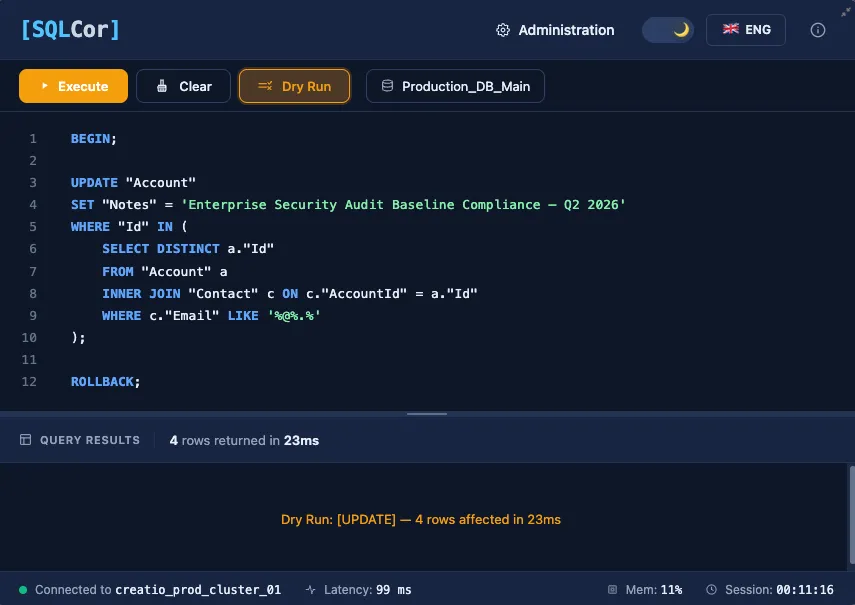This screenshot has height=605, width=855.
Task: Click line number 2 in gutter
Action: click(33, 161)
